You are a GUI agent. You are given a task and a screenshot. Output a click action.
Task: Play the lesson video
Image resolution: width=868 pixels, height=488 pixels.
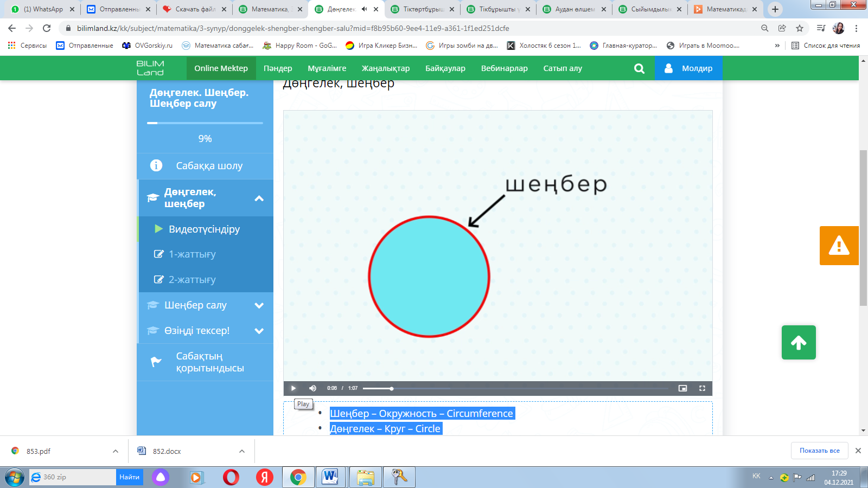(293, 388)
